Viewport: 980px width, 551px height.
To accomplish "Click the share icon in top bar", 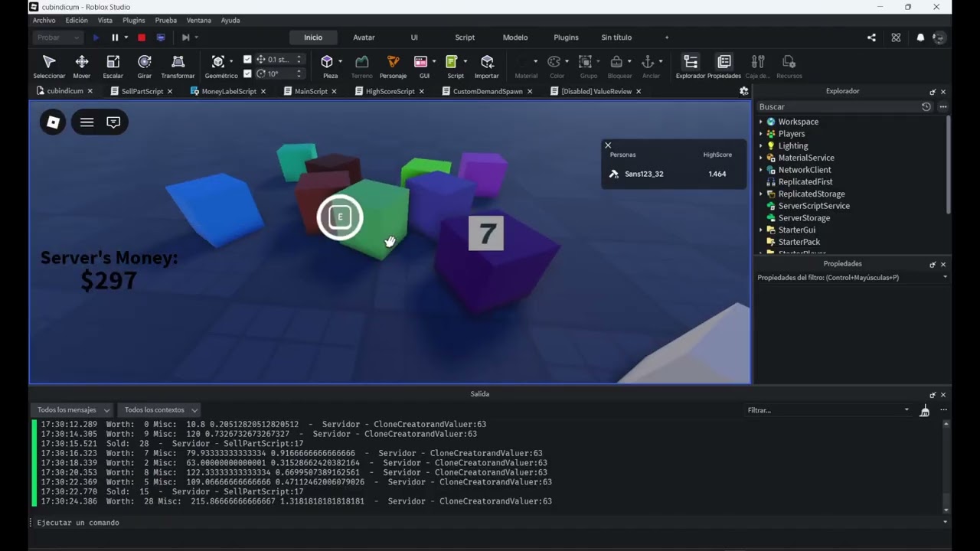I will tap(871, 37).
